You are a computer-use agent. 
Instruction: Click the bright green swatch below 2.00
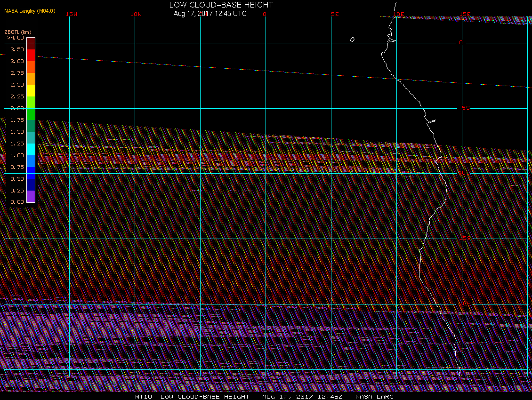coord(31,114)
